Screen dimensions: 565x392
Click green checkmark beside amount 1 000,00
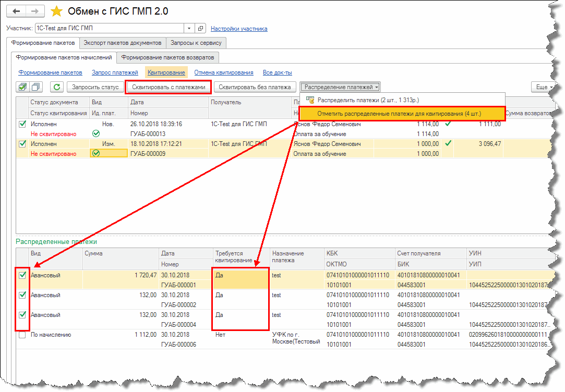pos(448,144)
